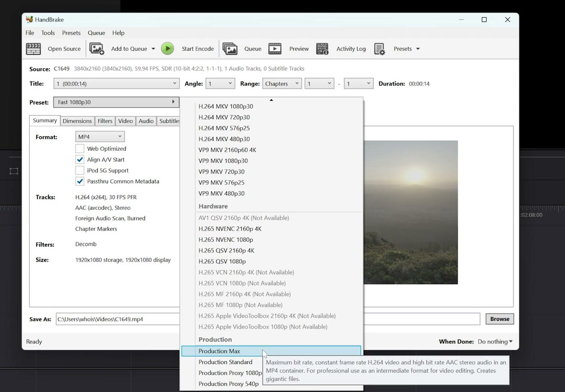Select VP9 MKV 720p30 preset
Screen dimensions: 565x392
point(271,172)
